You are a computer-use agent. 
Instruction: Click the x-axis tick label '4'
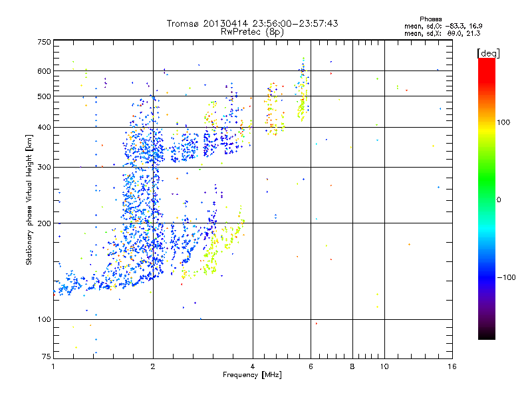pyautogui.click(x=253, y=366)
